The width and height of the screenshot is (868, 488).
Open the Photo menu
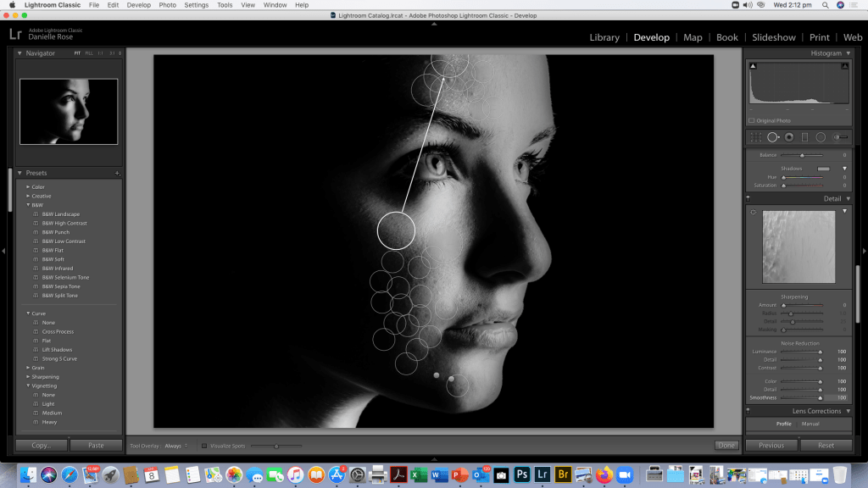point(168,5)
